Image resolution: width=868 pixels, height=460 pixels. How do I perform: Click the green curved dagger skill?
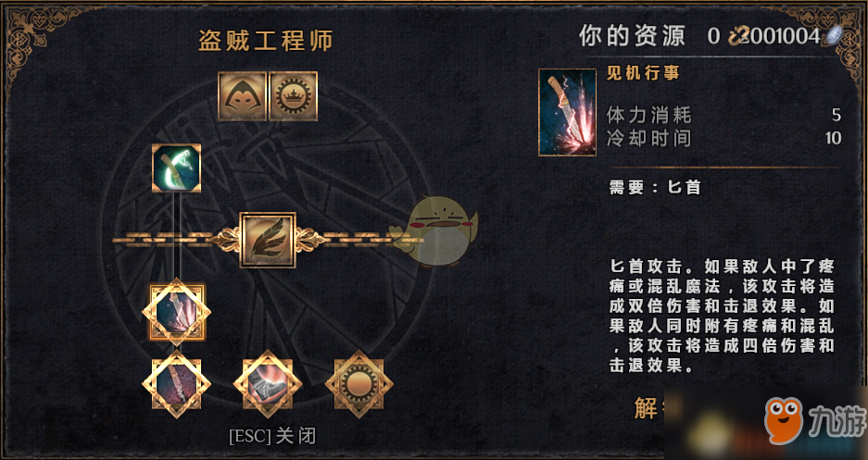tap(177, 168)
